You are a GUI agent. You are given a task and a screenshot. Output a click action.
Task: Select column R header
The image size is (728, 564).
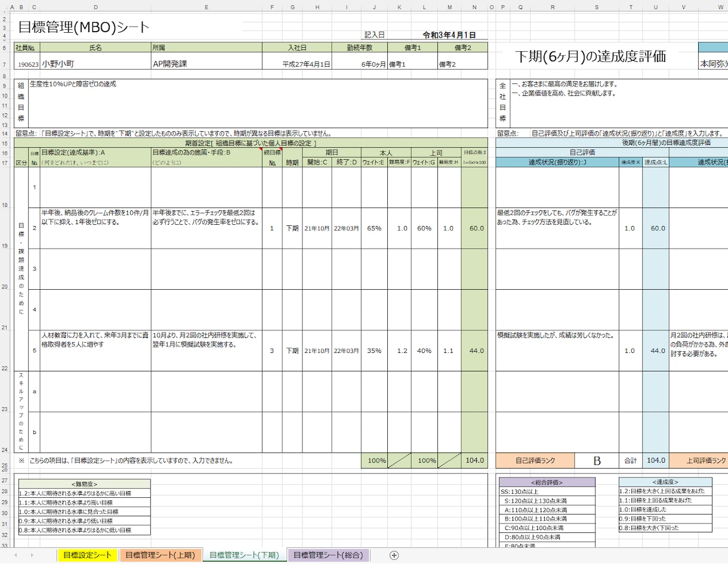coord(553,7)
